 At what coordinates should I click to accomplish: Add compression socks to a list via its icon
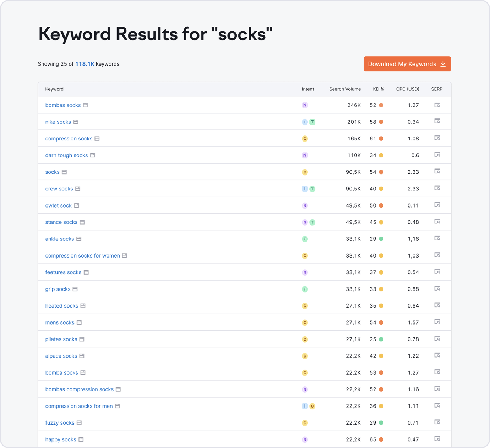coord(97,138)
